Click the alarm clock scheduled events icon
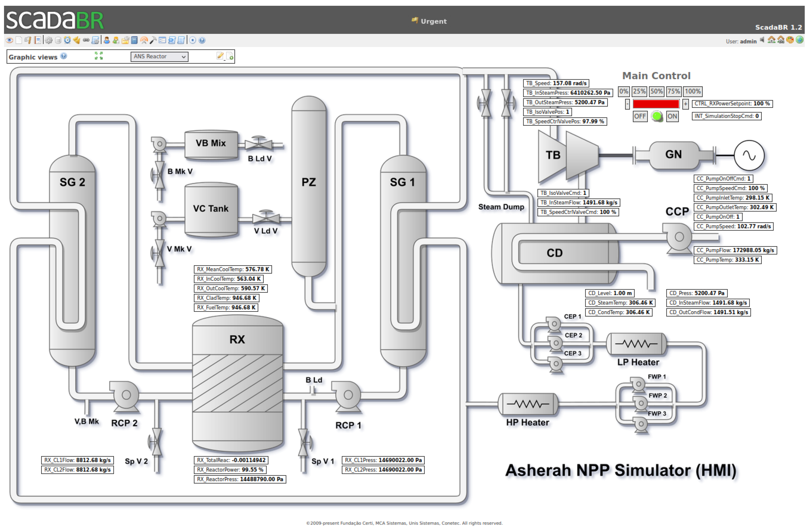 (67, 40)
